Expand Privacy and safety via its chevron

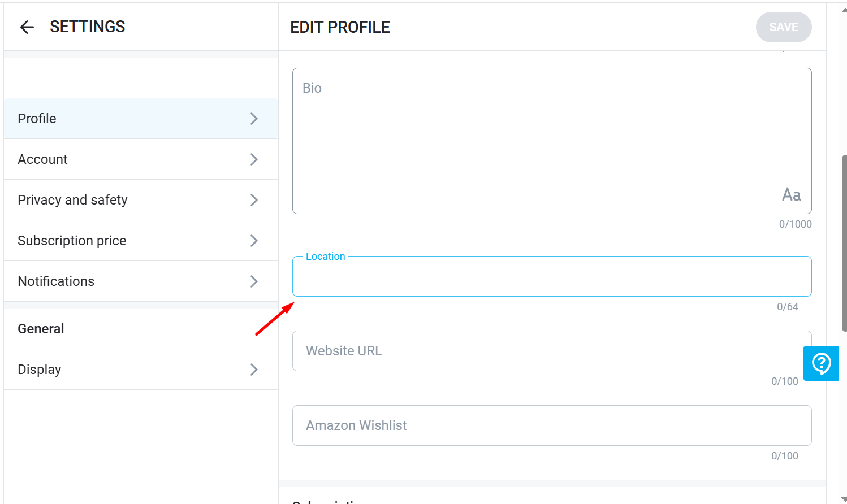[x=254, y=200]
